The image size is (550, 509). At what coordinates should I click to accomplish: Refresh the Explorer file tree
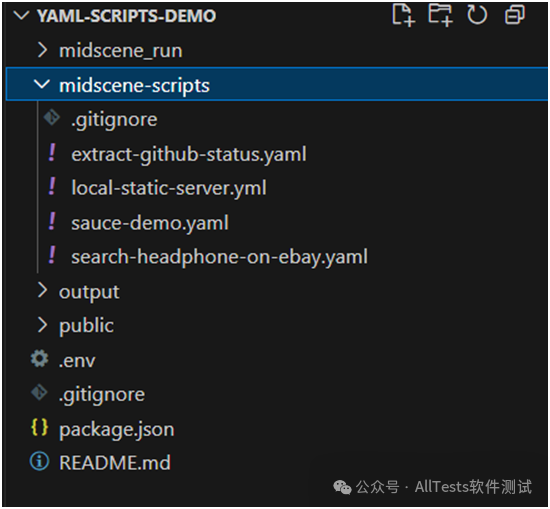(477, 15)
